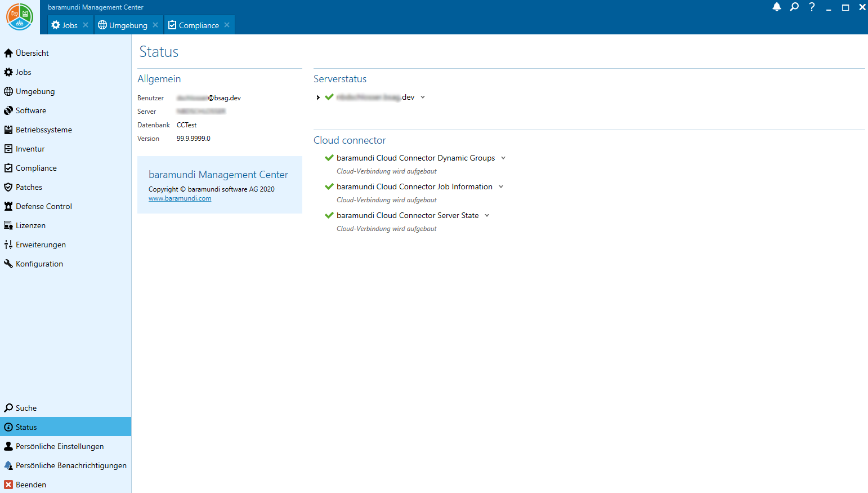Click the notification bell icon

[776, 7]
